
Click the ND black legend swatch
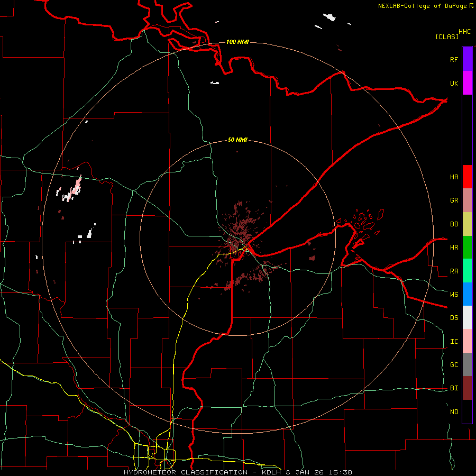click(467, 411)
